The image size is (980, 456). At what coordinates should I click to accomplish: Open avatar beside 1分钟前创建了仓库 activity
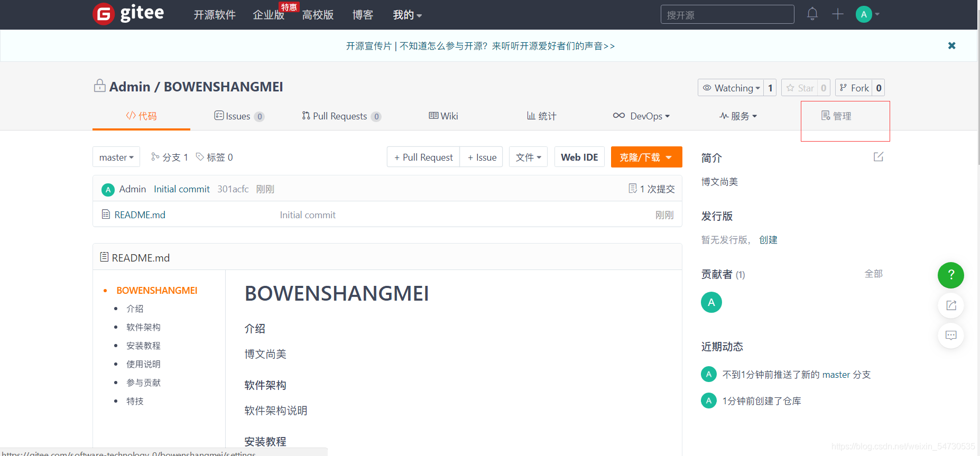pos(709,401)
